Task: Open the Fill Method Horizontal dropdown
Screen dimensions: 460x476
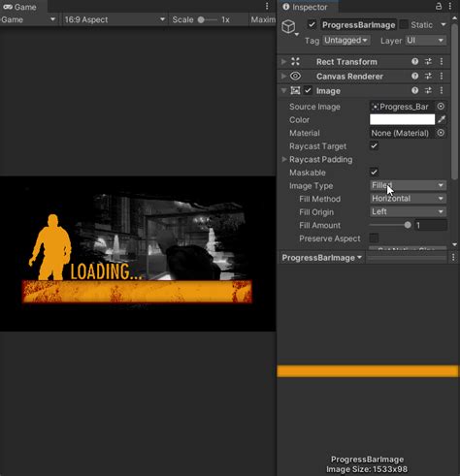Action: (408, 199)
